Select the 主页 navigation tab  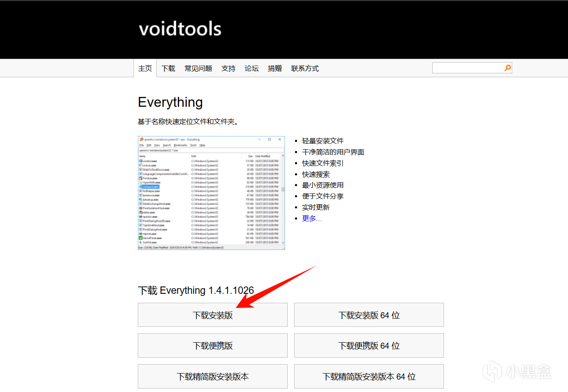click(145, 68)
